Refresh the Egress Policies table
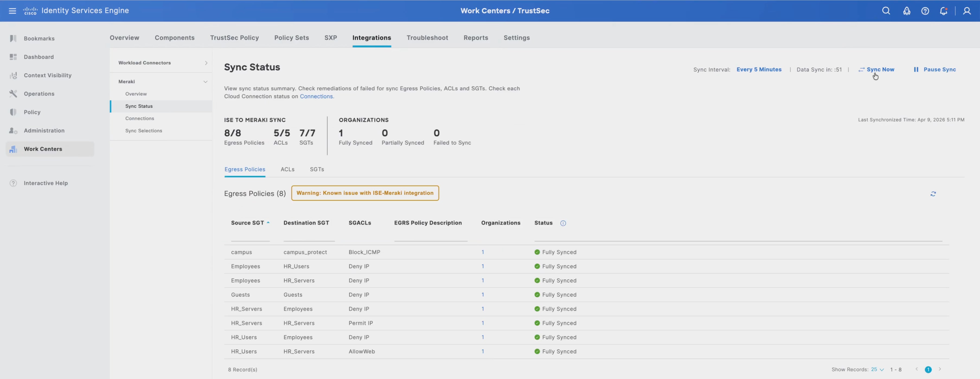Image resolution: width=980 pixels, height=379 pixels. [933, 194]
